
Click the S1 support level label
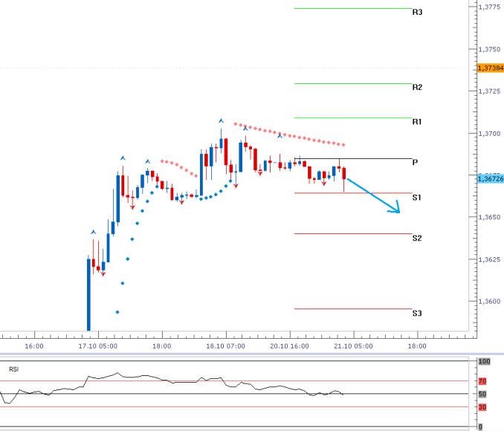click(416, 198)
